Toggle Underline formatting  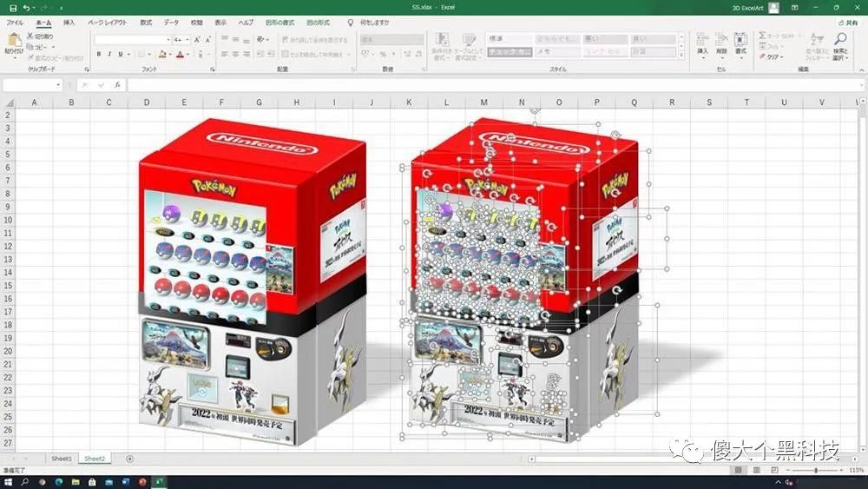pos(120,54)
